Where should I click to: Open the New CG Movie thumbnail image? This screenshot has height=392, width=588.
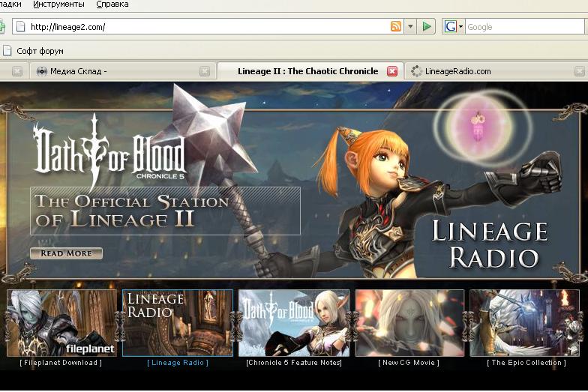(x=409, y=323)
